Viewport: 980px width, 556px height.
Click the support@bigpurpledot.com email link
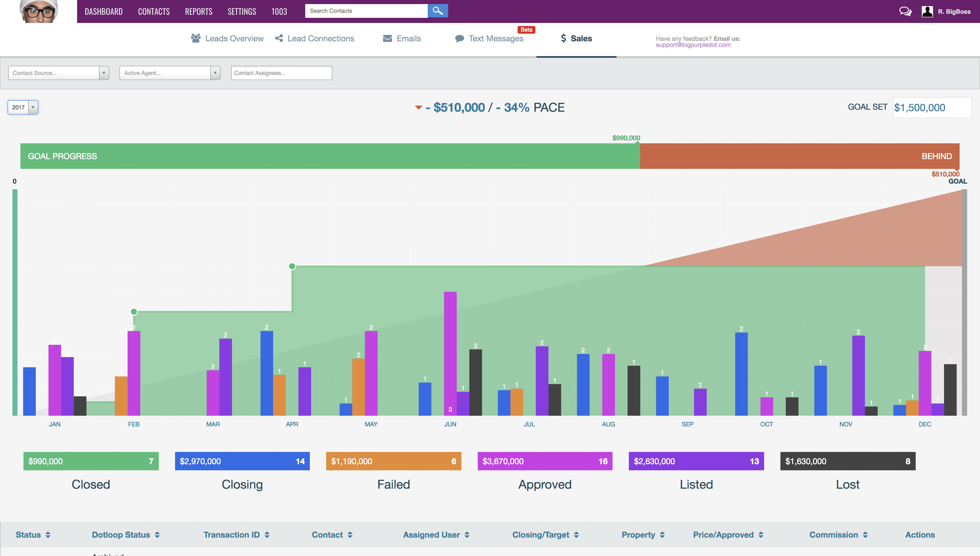click(x=693, y=45)
